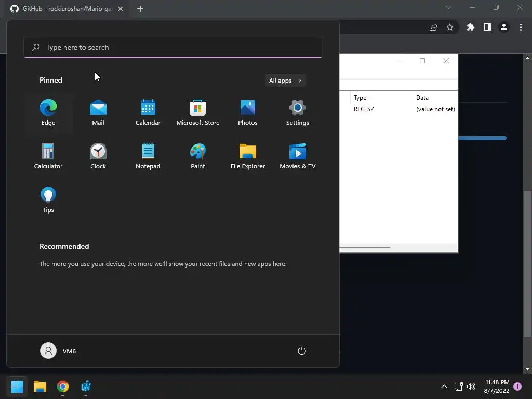Launch Movies & TV
Screen dimensions: 532x399
[298, 156]
